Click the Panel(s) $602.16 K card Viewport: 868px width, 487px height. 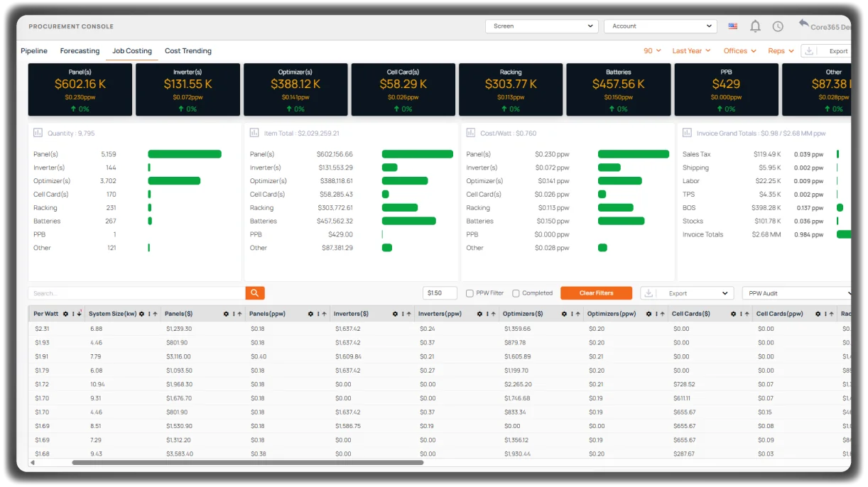[x=80, y=89]
